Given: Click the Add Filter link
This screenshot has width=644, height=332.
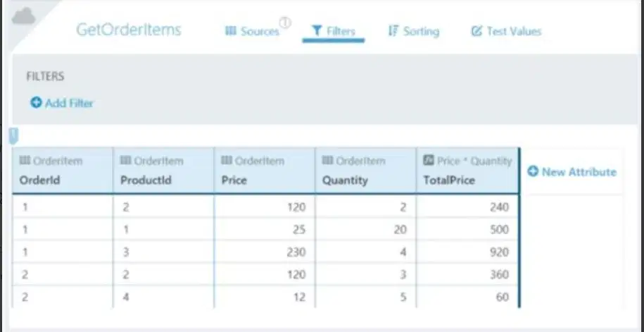Looking at the screenshot, I should tap(62, 102).
